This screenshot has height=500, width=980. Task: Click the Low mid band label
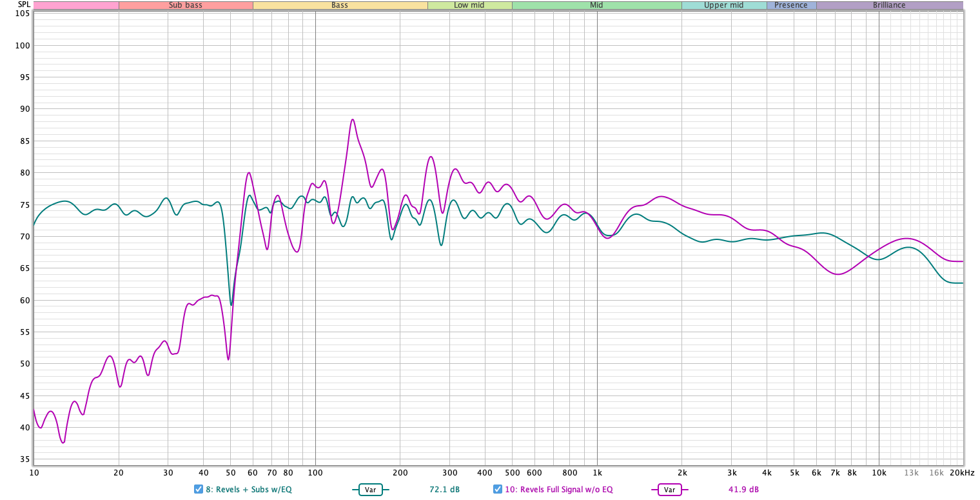coord(469,5)
